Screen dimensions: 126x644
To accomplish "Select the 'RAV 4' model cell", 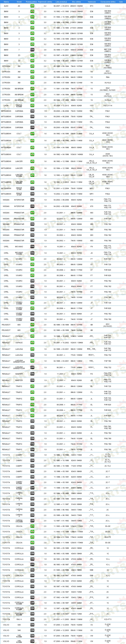I will point(19,619).
